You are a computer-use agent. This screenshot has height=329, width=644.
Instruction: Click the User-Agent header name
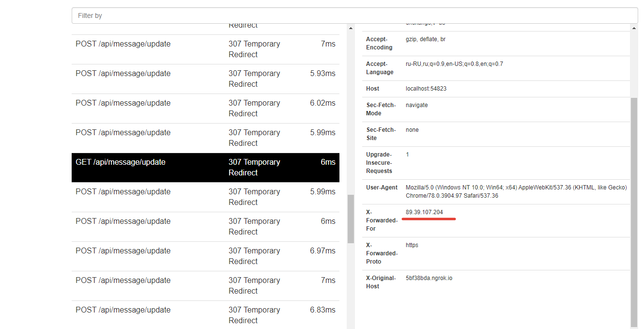(382, 188)
